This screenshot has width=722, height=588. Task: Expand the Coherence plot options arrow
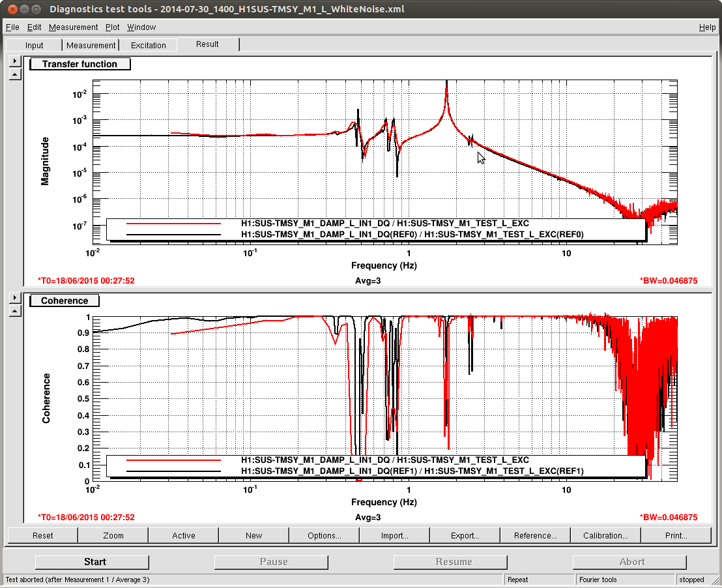(15, 298)
